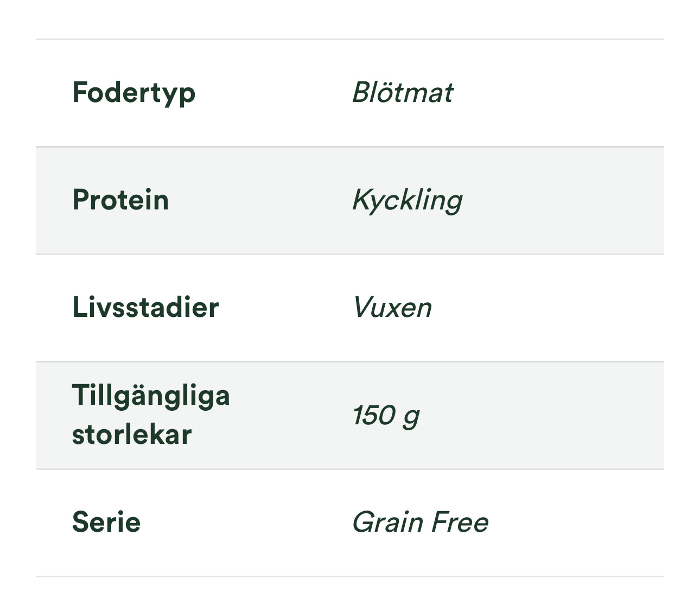Click the number 150 in the sizes row
The image size is (700, 605).
(373, 415)
